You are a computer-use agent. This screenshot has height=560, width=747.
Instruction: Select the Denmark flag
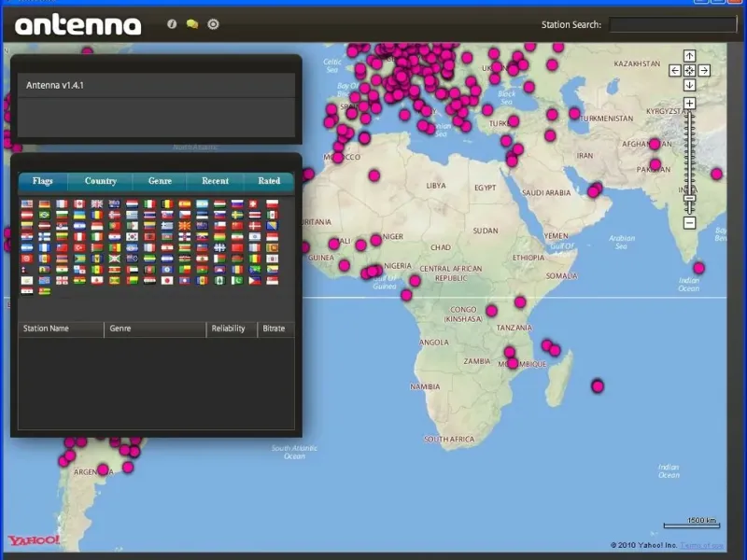point(254,226)
